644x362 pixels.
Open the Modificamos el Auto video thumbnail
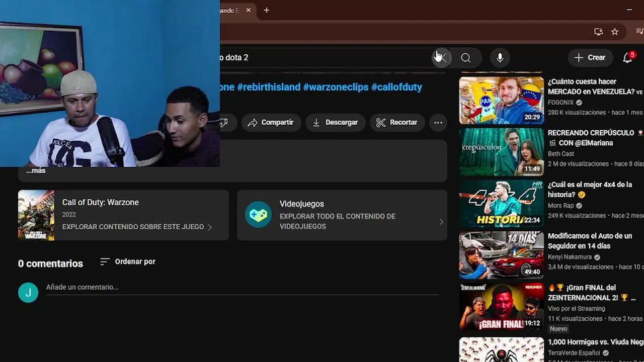pyautogui.click(x=502, y=255)
